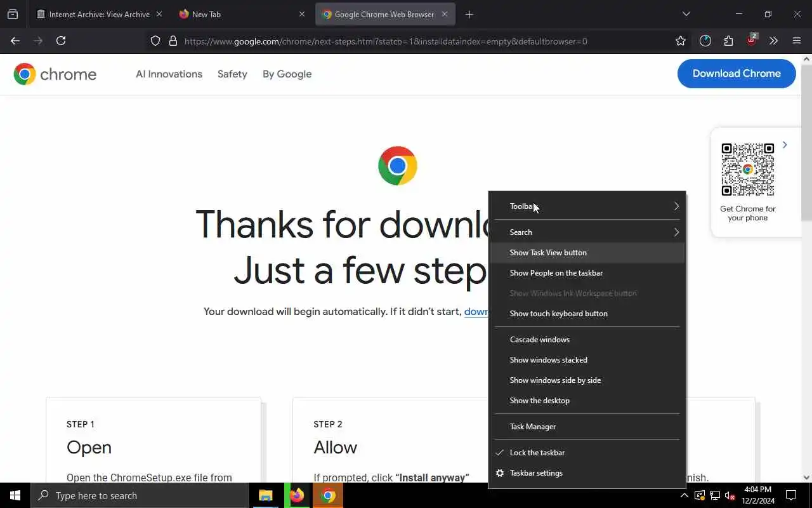Viewport: 812px width, 508px height.
Task: Click muted volume tray icon
Action: [730, 495]
